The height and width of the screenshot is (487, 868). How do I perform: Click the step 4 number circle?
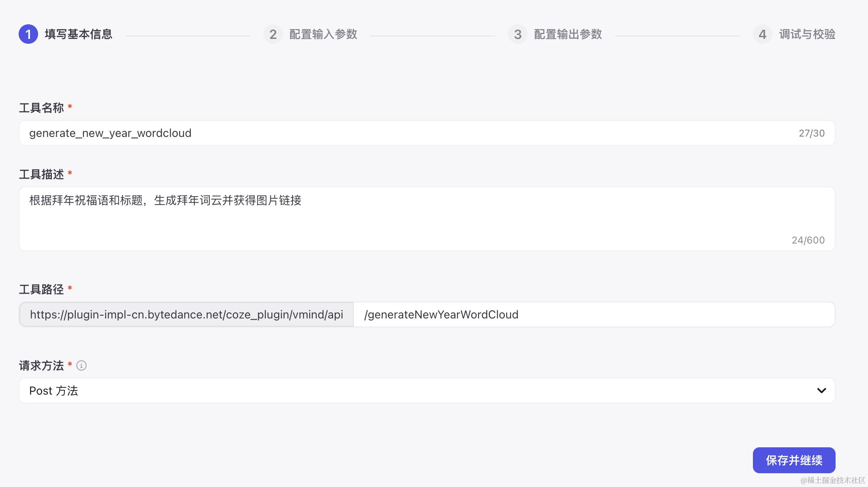click(x=762, y=34)
